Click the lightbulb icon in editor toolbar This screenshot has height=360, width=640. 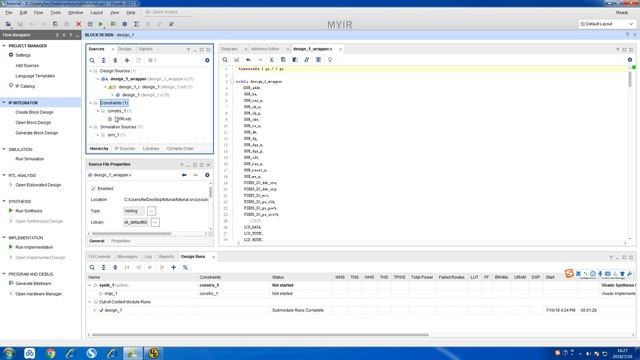click(x=330, y=60)
